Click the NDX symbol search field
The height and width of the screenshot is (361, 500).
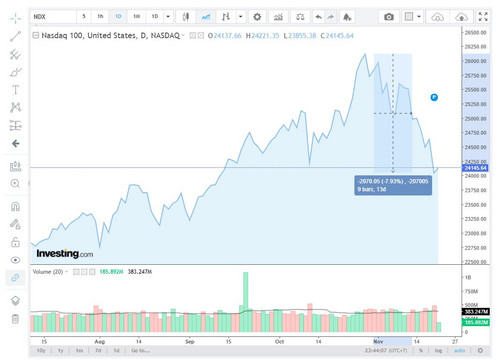point(54,17)
